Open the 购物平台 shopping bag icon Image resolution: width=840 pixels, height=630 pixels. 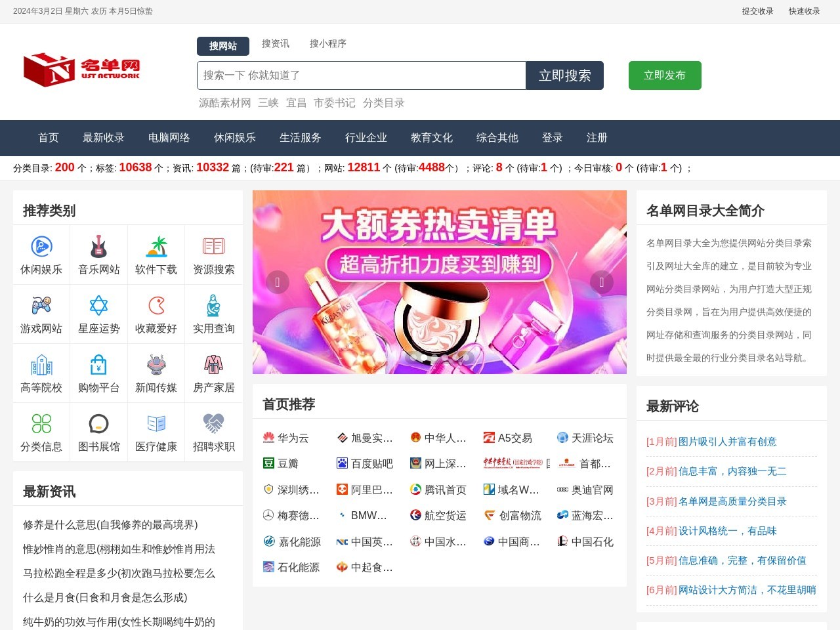click(x=98, y=364)
